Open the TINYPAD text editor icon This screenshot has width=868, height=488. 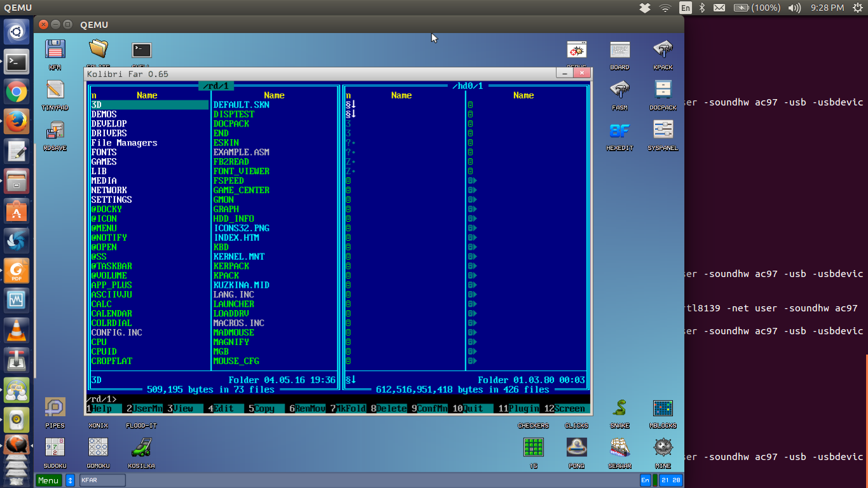[x=55, y=90]
